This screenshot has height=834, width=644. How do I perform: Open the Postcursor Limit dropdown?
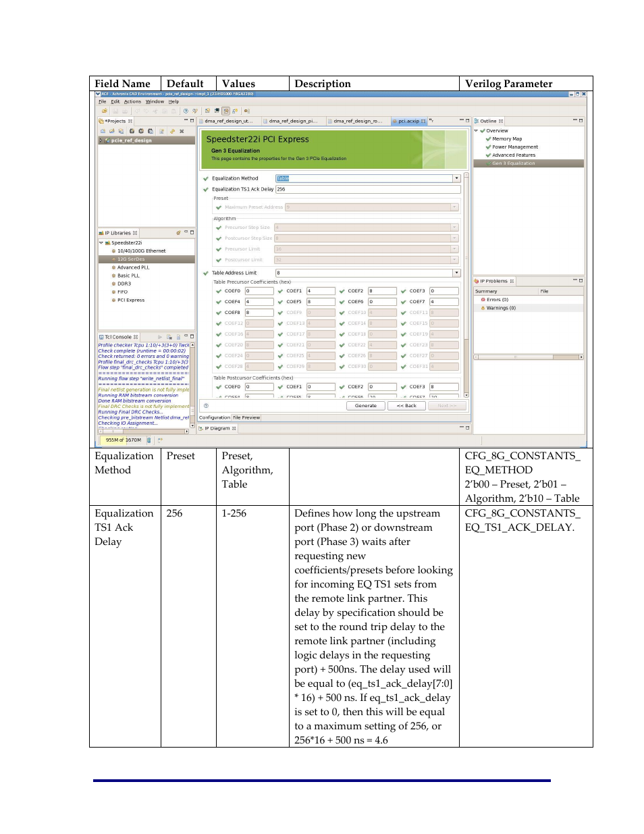pos(454,260)
